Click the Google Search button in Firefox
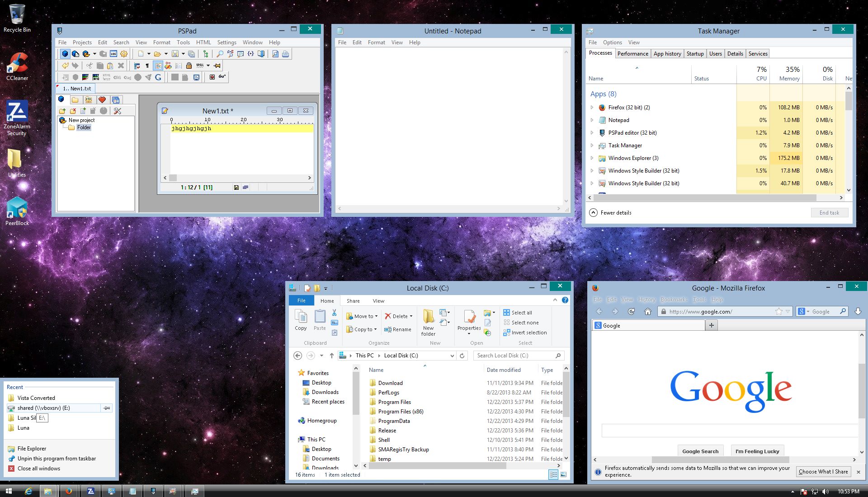 [700, 451]
